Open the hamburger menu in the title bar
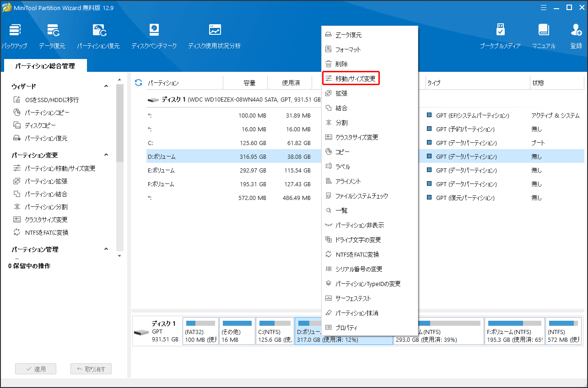The height and width of the screenshot is (388, 588). (544, 7)
